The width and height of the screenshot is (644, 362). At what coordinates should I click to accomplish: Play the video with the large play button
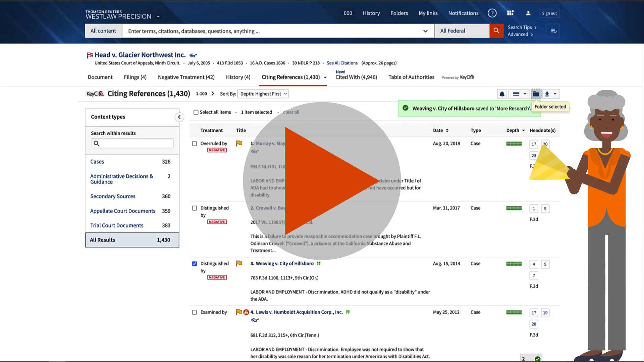(x=322, y=181)
